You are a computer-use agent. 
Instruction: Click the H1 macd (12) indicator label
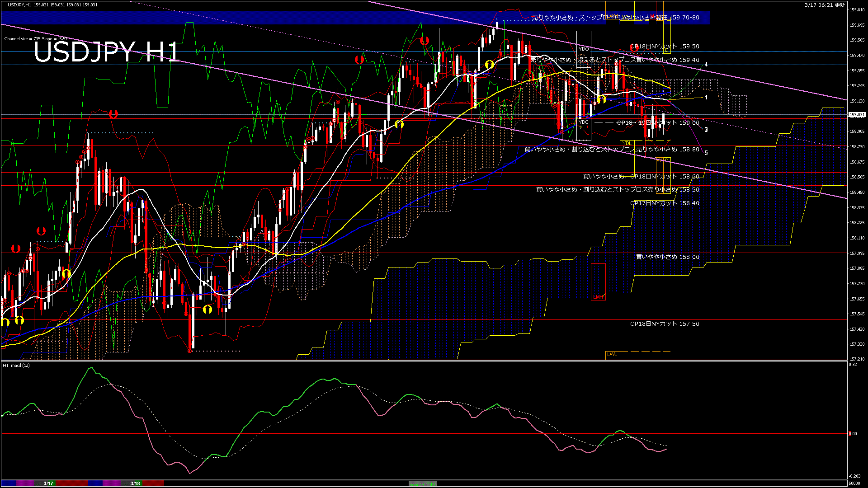click(x=16, y=365)
